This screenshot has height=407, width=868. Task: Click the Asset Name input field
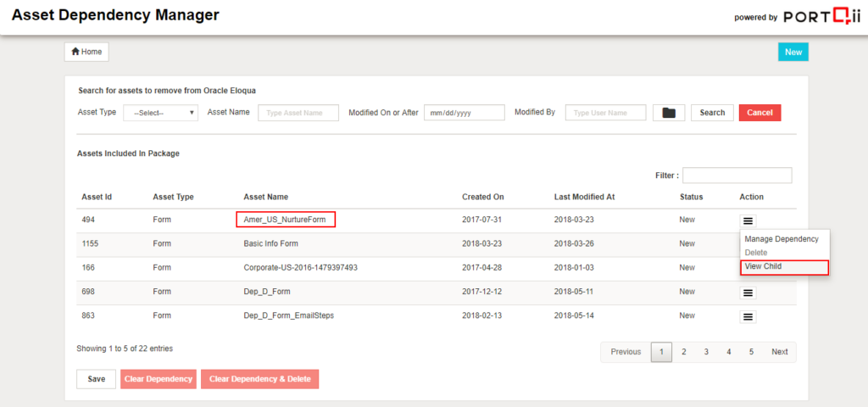pos(298,113)
